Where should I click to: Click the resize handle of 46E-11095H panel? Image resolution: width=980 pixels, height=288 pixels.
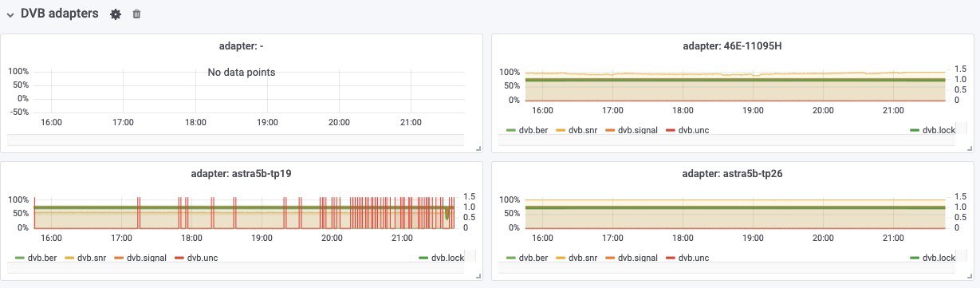pyautogui.click(x=969, y=148)
